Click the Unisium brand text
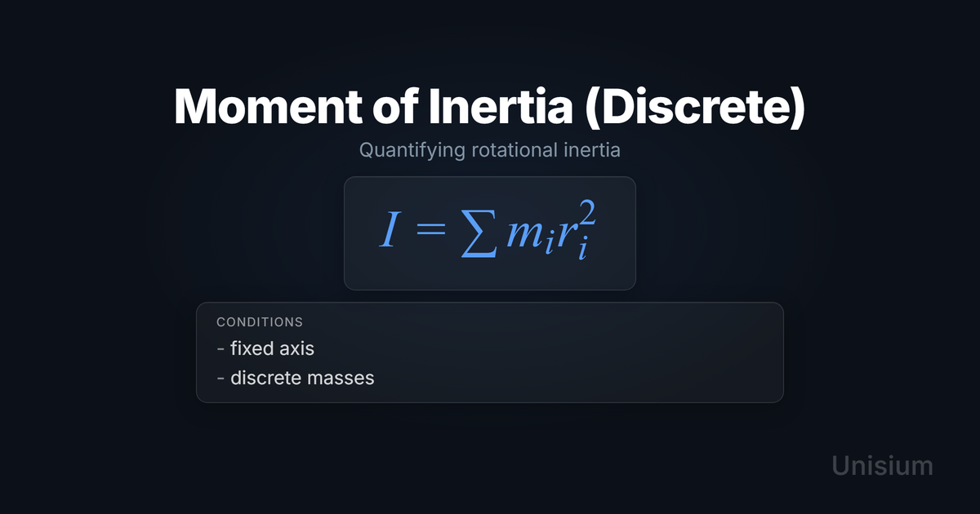The height and width of the screenshot is (514, 980). 882,466
